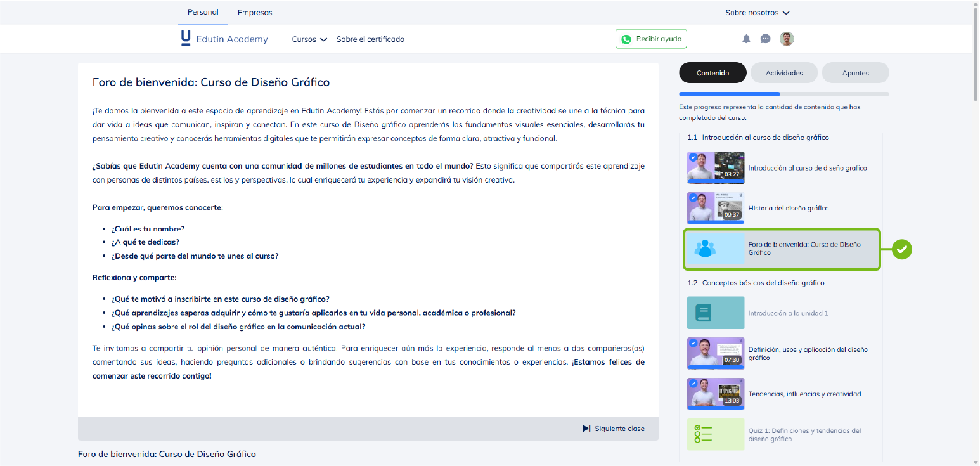Open the user profile avatar
The width and height of the screenshot is (980, 466).
pos(787,39)
